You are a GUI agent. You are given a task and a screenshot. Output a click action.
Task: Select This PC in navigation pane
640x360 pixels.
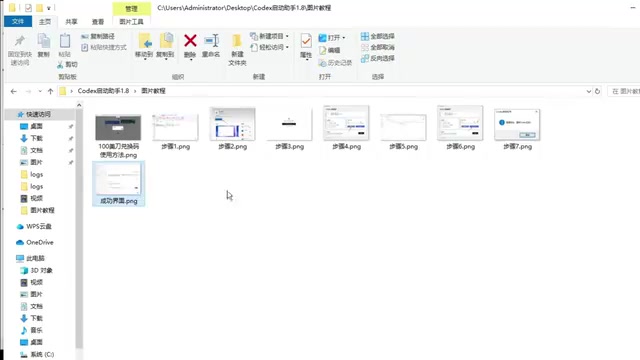click(x=31, y=258)
